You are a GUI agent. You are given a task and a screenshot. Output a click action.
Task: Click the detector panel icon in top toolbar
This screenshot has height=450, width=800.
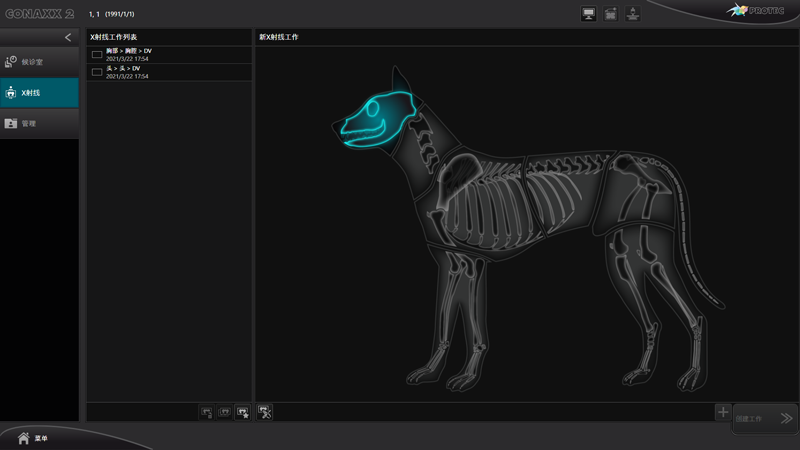[x=611, y=14]
